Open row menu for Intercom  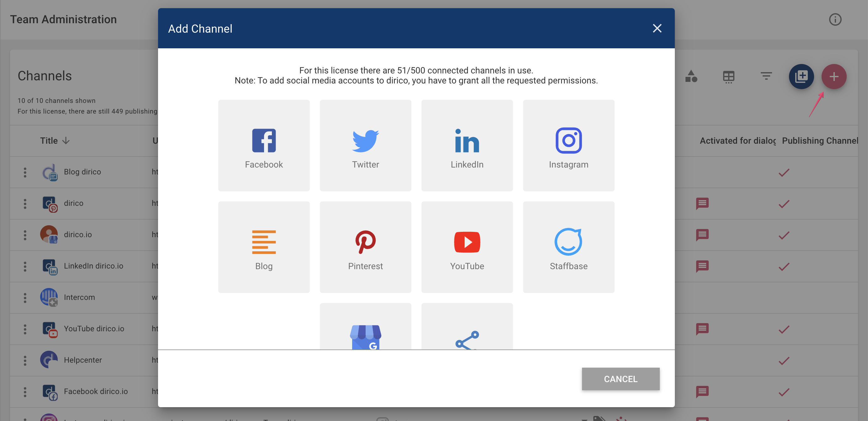pyautogui.click(x=25, y=298)
